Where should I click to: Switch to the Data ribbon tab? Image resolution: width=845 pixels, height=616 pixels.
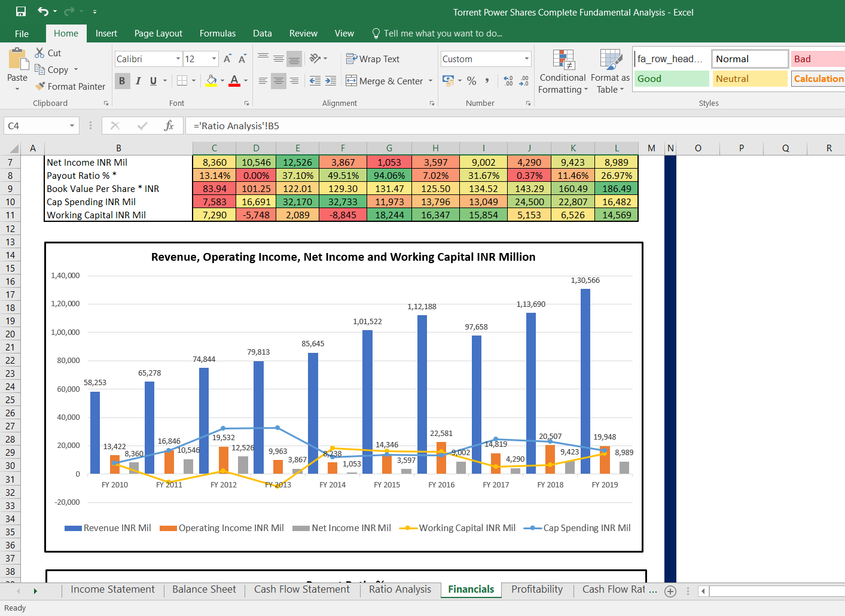262,33
